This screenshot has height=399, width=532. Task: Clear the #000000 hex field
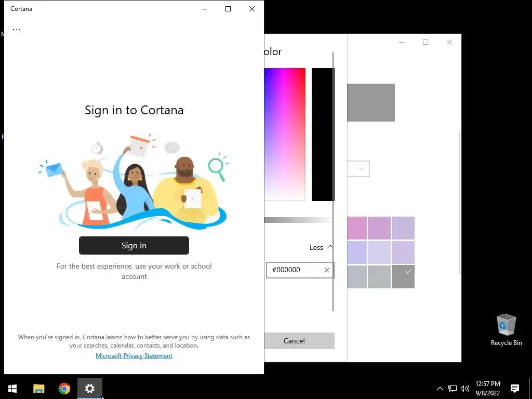[327, 270]
